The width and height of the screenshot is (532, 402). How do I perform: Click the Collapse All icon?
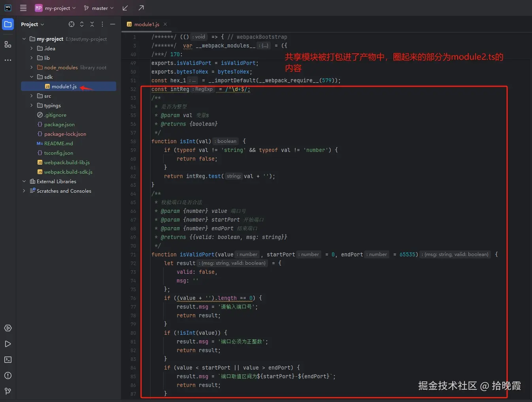click(x=92, y=24)
